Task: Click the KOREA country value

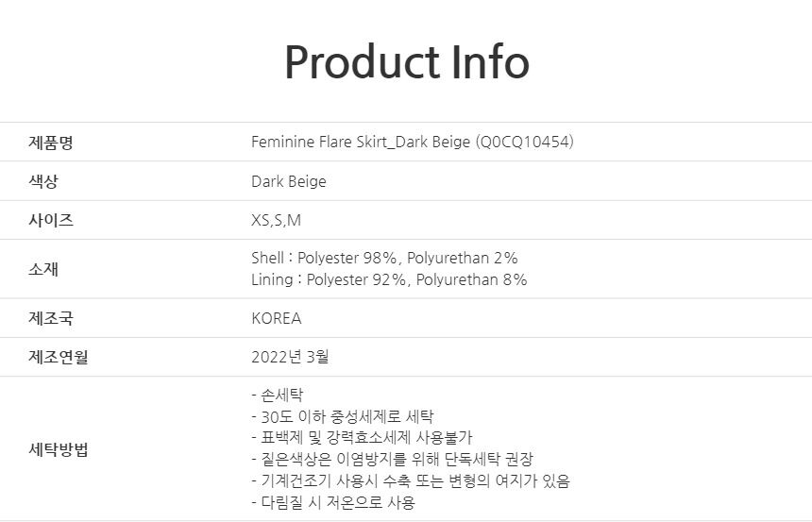Action: (277, 318)
